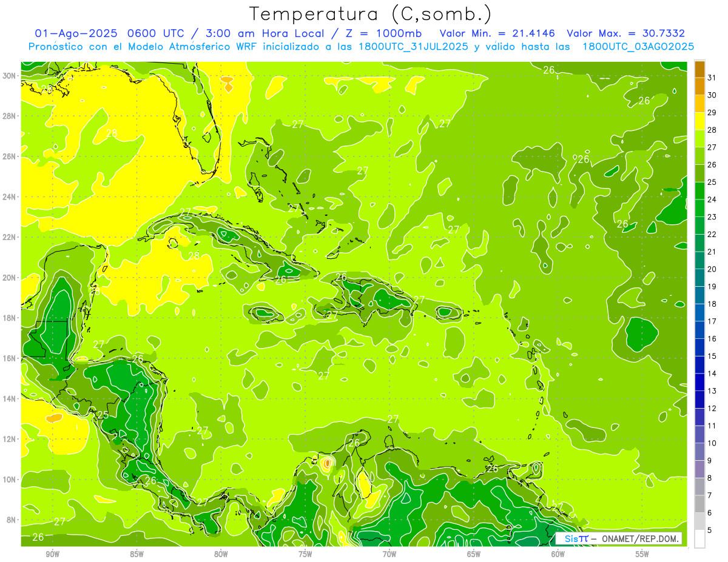Pick the yellow legend swatch between 28 and 29
Viewport: 728px width, 562px height.
tap(699, 121)
